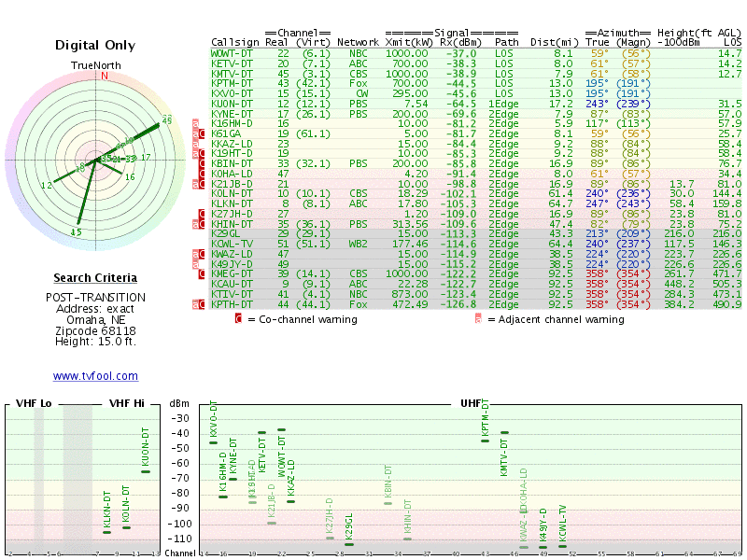The width and height of the screenshot is (747, 560).
Task: Click the Dist(mi) column header
Action: 555,42
